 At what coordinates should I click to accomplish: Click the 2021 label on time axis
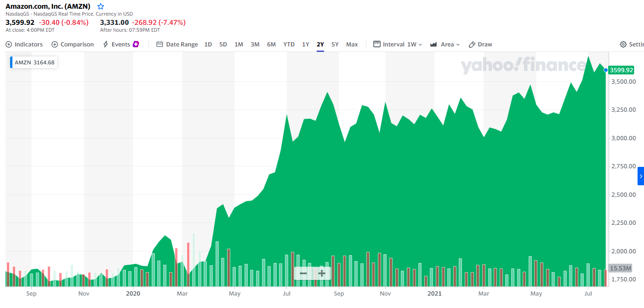click(x=434, y=293)
